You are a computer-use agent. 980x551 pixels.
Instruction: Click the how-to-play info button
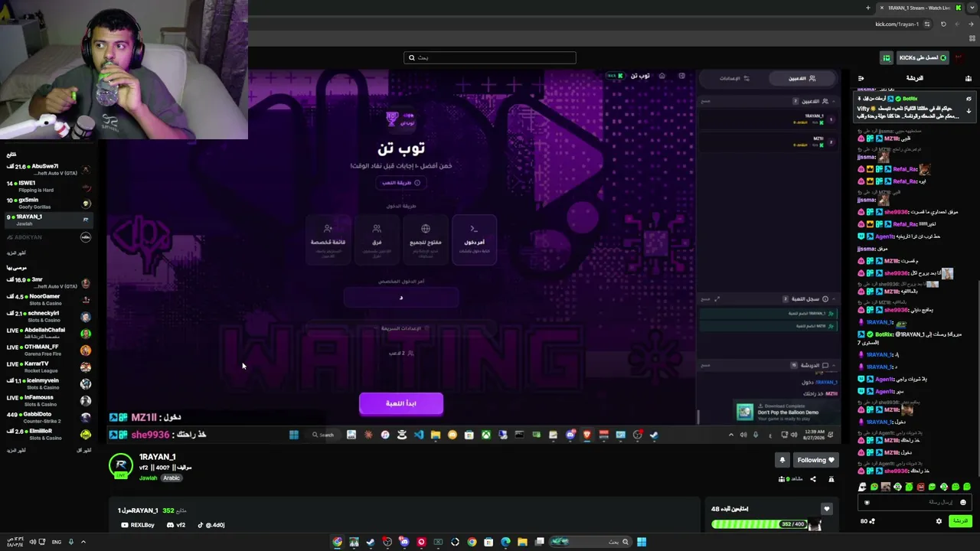[x=401, y=183]
